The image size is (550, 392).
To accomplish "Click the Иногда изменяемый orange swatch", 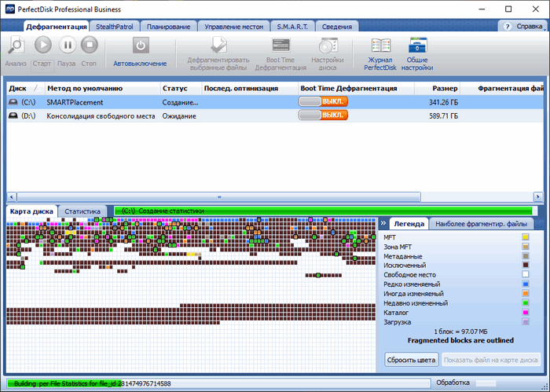I will (x=526, y=294).
